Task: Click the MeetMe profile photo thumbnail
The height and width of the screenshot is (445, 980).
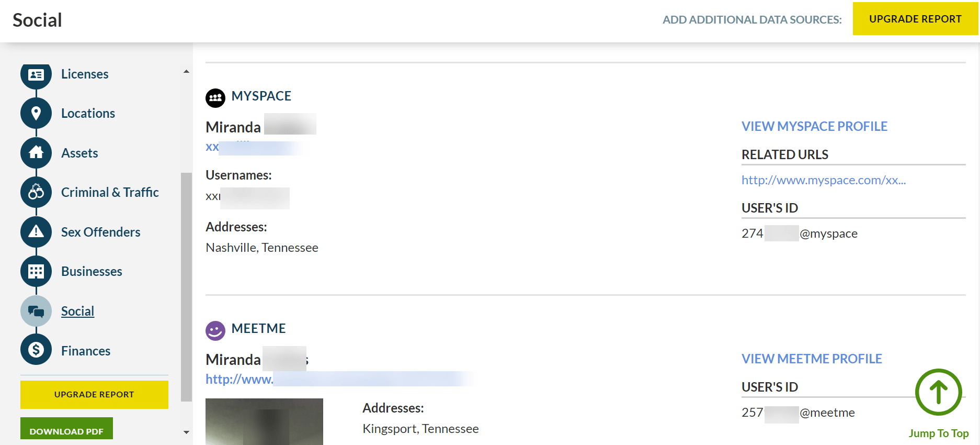Action: (264, 421)
